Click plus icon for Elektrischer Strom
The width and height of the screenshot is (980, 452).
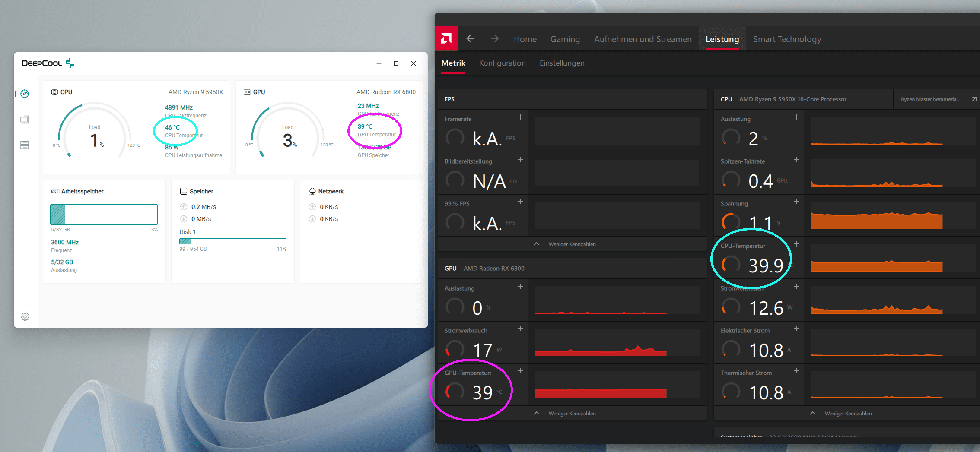pyautogui.click(x=797, y=329)
